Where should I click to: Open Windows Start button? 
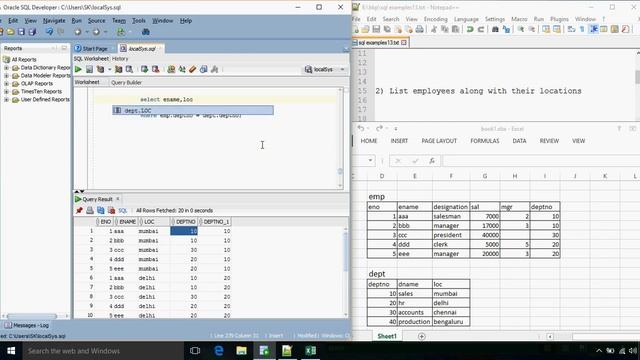(x=11, y=351)
